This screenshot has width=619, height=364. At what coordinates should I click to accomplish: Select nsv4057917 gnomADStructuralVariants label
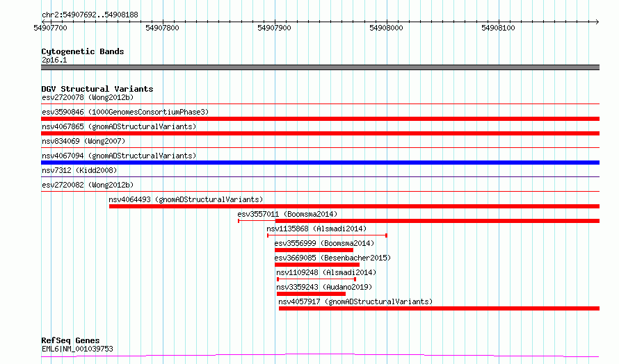pos(355,301)
